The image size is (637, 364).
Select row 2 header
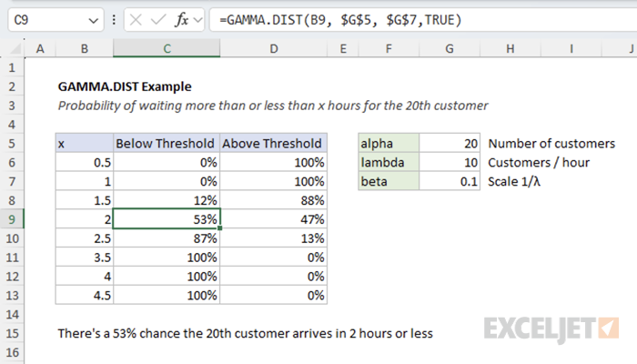[x=12, y=86]
